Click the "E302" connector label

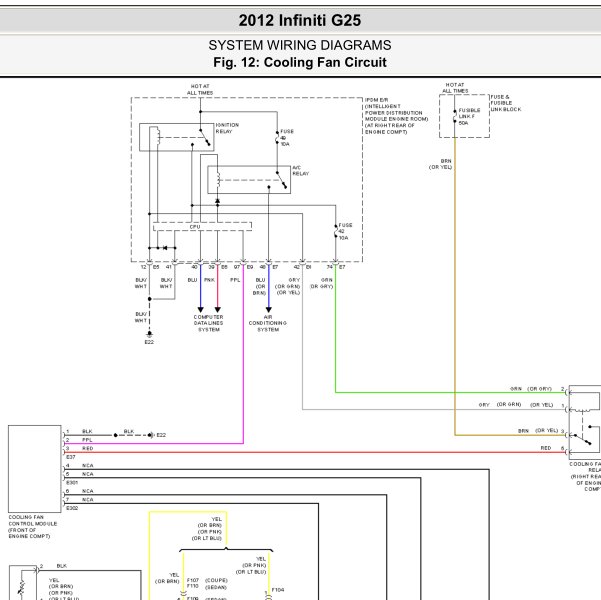coord(72,508)
